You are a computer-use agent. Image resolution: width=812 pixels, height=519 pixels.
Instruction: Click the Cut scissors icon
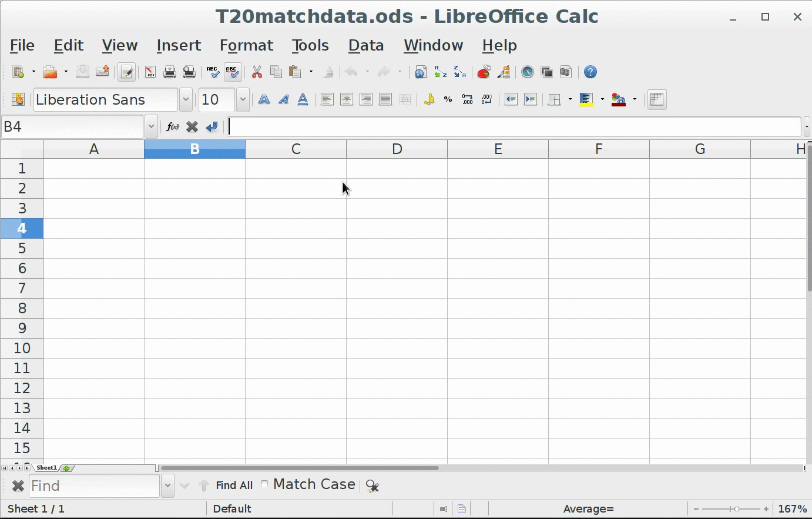257,72
